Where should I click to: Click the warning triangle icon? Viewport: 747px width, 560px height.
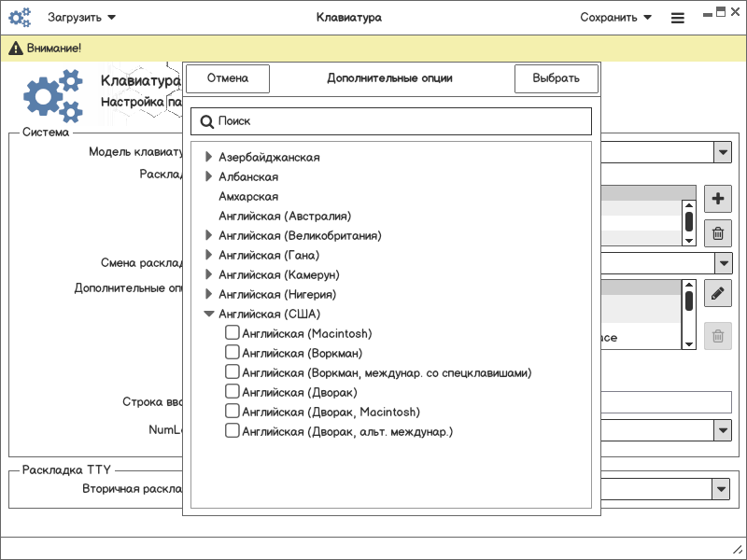coord(16,49)
